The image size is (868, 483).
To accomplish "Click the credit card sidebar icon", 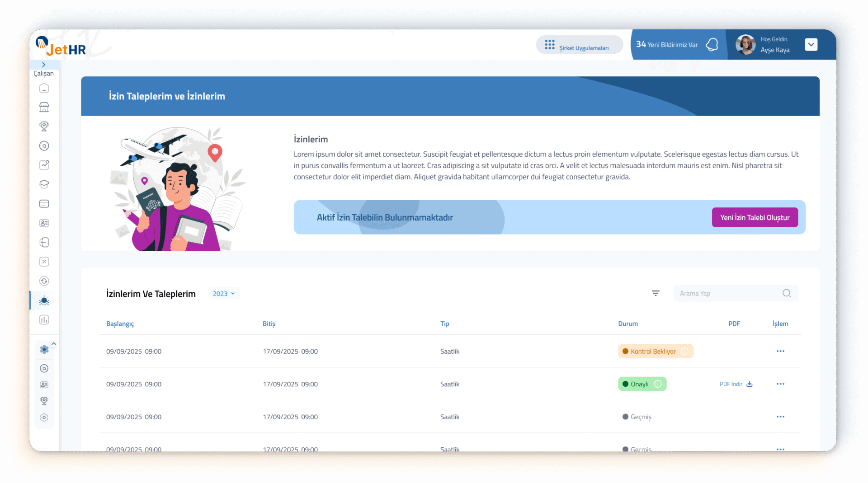I will click(x=44, y=204).
